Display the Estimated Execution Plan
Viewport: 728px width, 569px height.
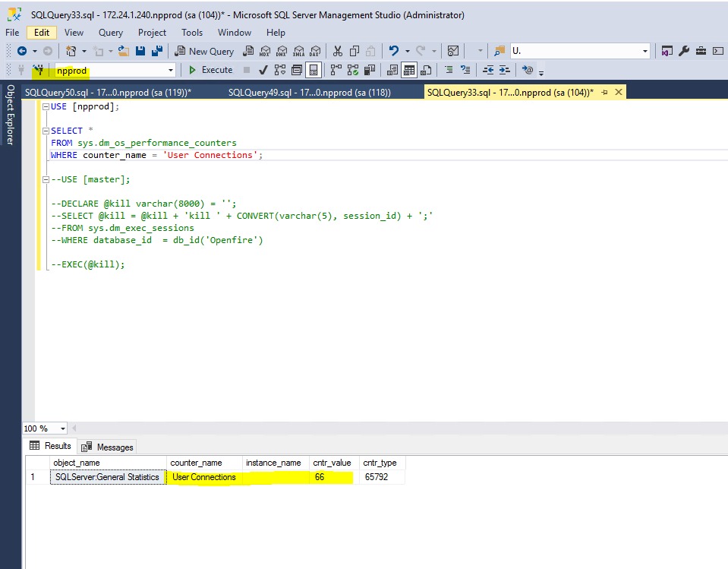[x=280, y=70]
